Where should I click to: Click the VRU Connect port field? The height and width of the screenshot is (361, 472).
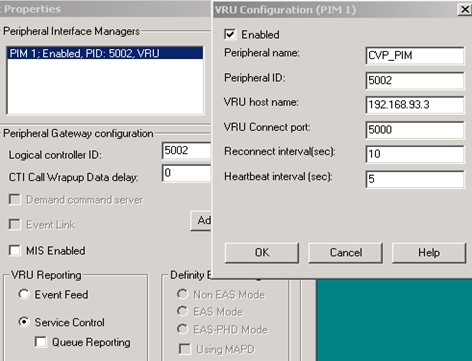415,130
